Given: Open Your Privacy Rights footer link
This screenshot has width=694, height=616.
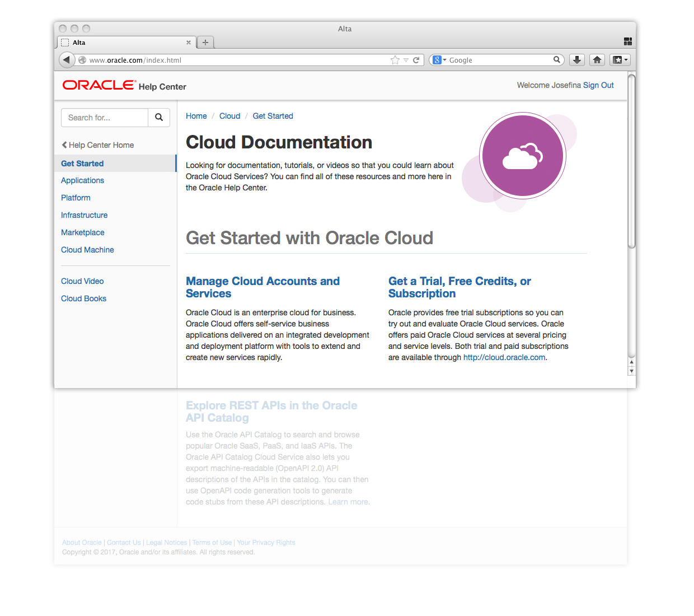Looking at the screenshot, I should (266, 543).
